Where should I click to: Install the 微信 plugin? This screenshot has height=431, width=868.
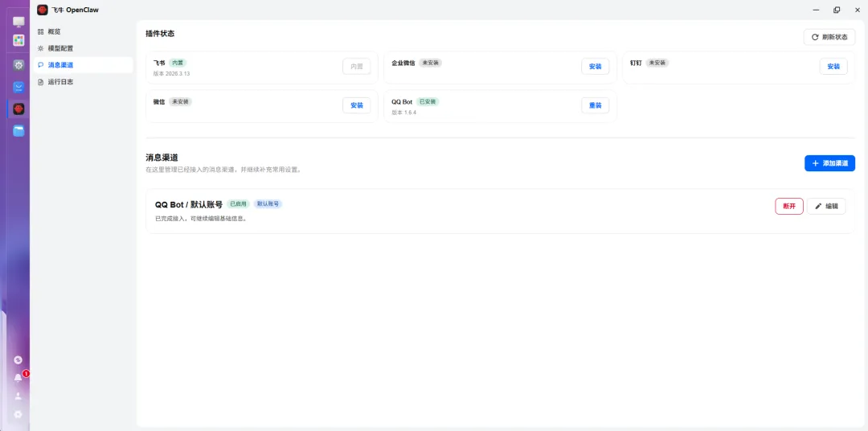point(357,105)
